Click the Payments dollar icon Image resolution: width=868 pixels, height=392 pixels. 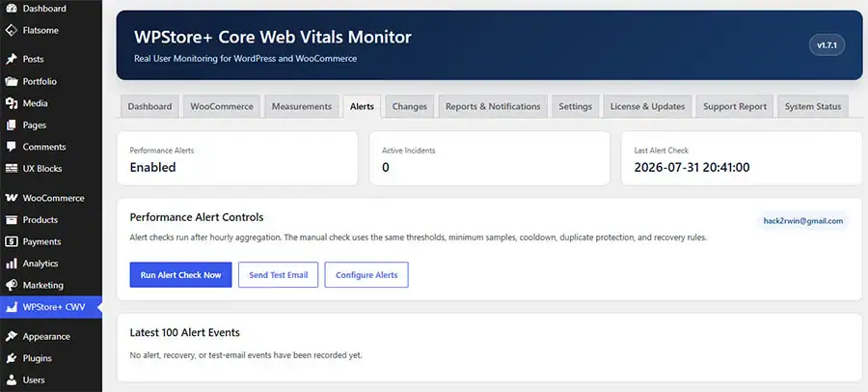[x=11, y=241]
